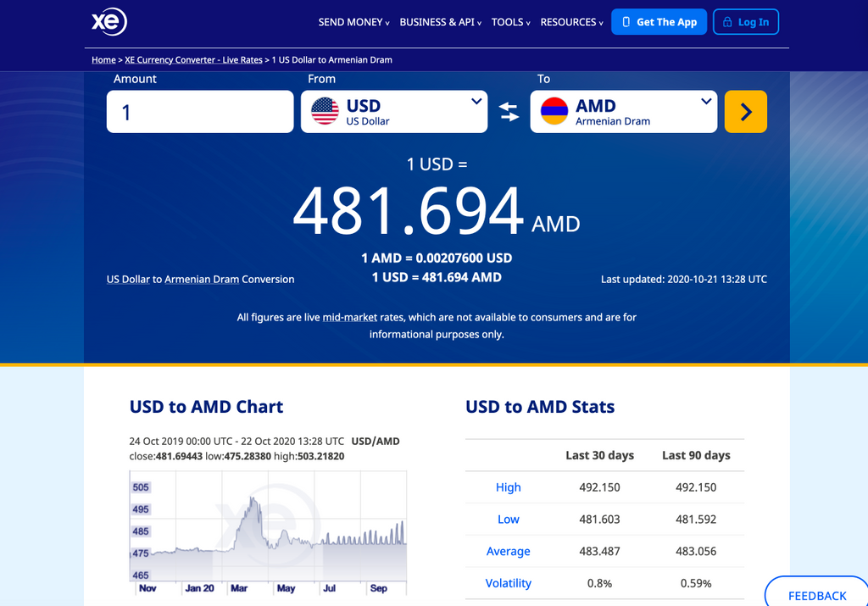This screenshot has width=868, height=606.
Task: Click 1 AMD = 0.00207600 USD text
Action: click(x=437, y=258)
